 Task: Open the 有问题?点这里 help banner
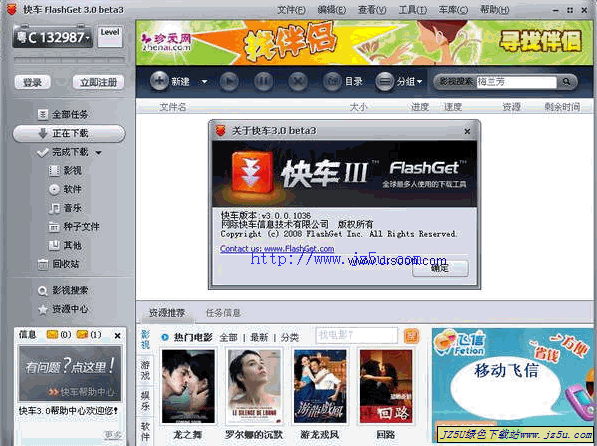coord(70,373)
